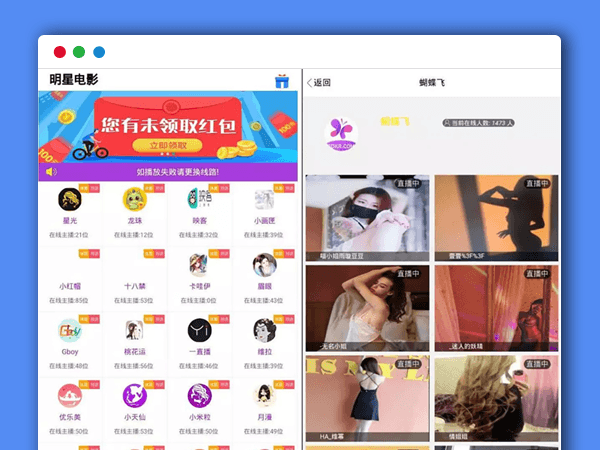The width and height of the screenshot is (600, 450).
Task: Open the 龙珠 channel icon
Action: (x=134, y=199)
